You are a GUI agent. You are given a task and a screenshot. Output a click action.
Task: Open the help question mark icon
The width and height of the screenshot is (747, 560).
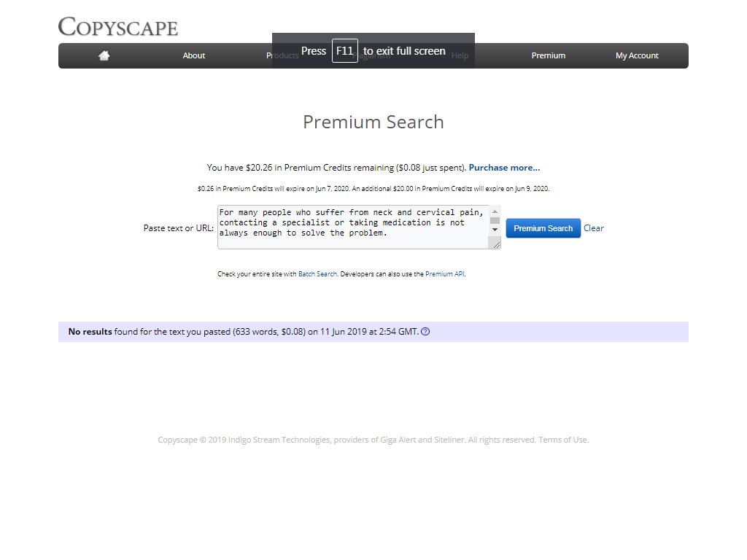[x=425, y=332]
